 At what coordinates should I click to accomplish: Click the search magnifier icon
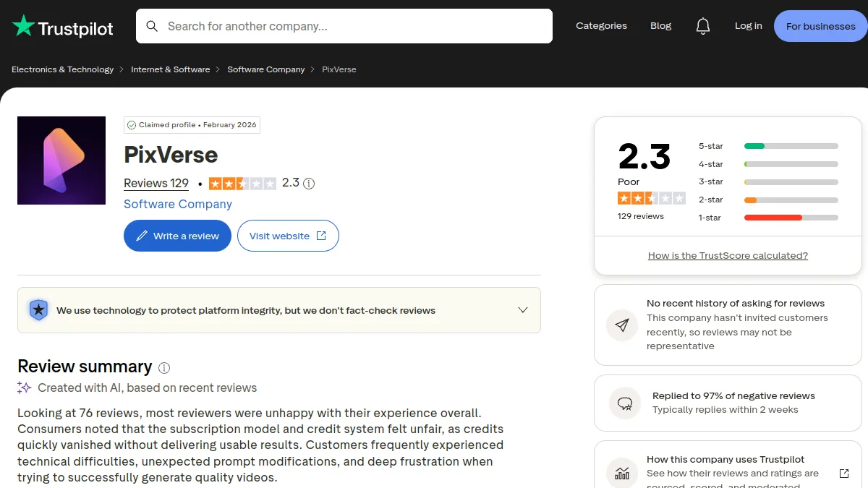pyautogui.click(x=152, y=26)
